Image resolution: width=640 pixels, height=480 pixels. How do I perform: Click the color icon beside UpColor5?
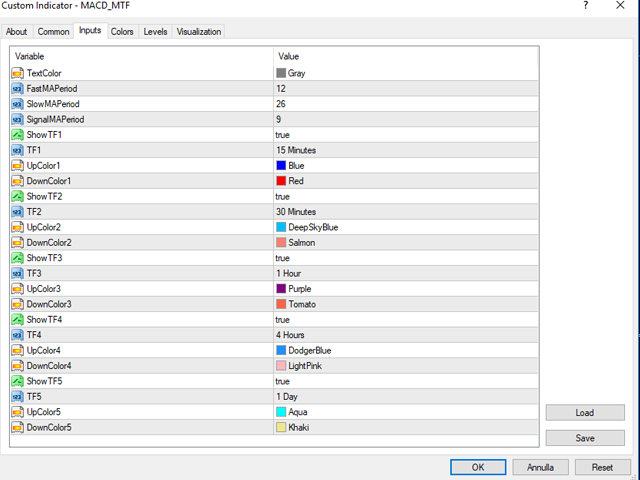click(18, 412)
